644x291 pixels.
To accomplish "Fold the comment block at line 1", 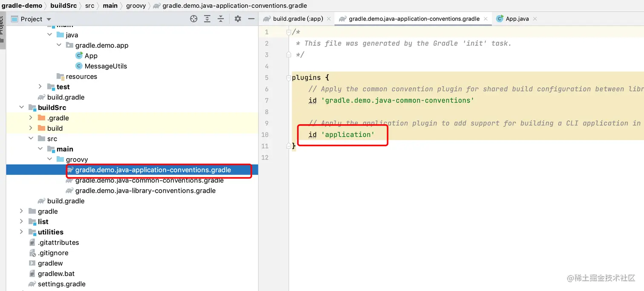I will (289, 32).
